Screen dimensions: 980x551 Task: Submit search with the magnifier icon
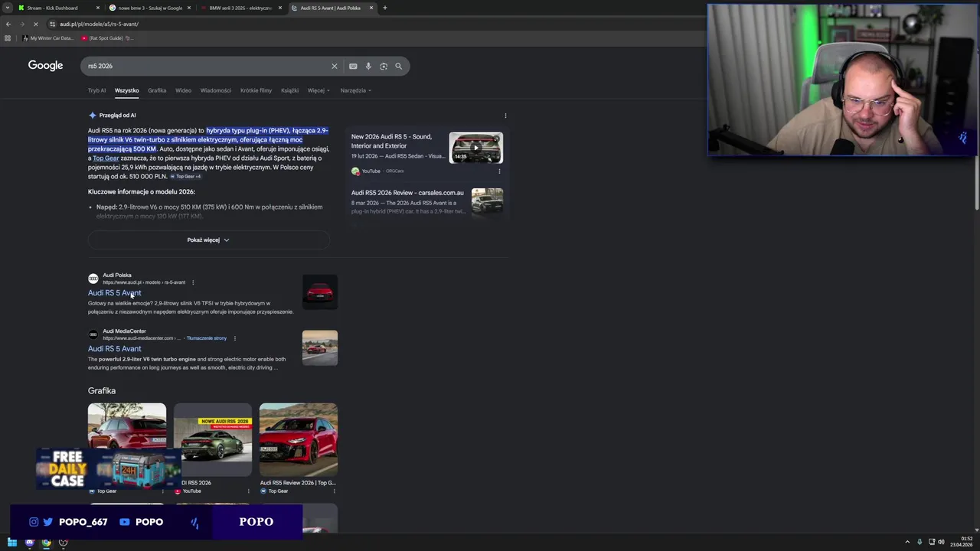(398, 67)
